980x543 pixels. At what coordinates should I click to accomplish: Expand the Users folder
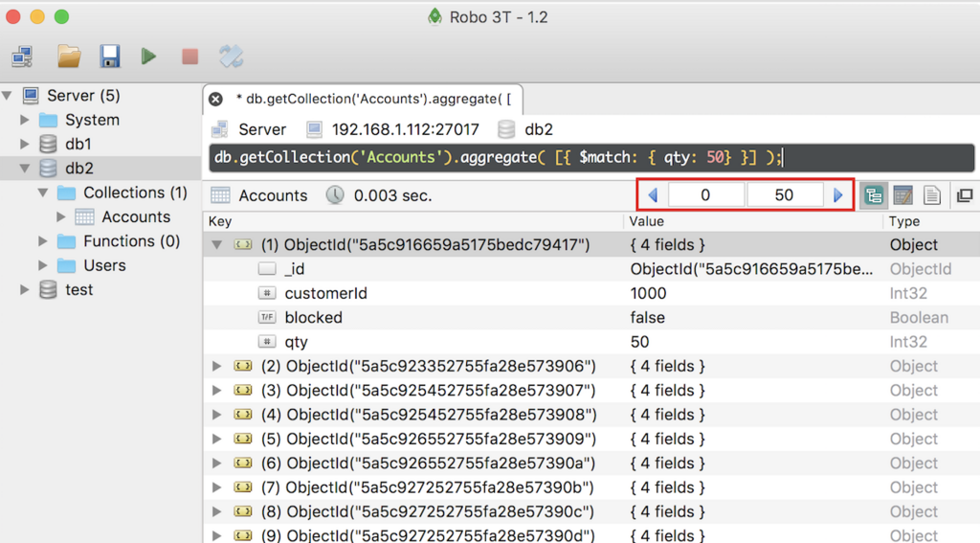click(42, 265)
